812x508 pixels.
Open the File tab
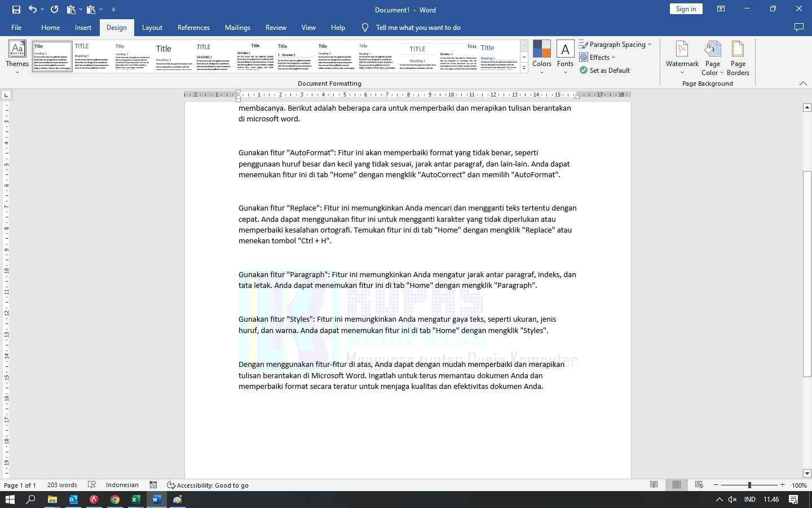pyautogui.click(x=16, y=28)
